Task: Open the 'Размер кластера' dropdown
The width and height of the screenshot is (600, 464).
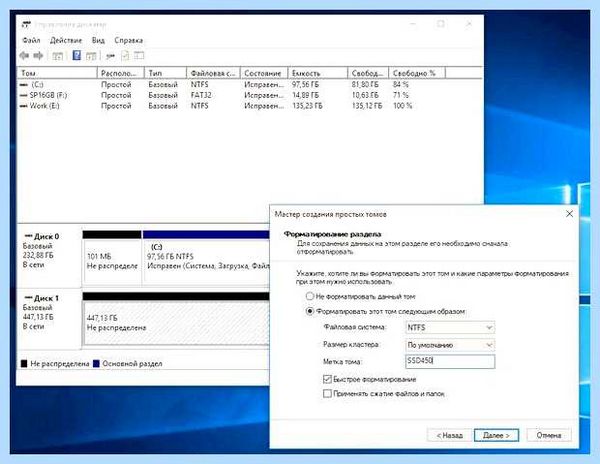Action: [450, 345]
